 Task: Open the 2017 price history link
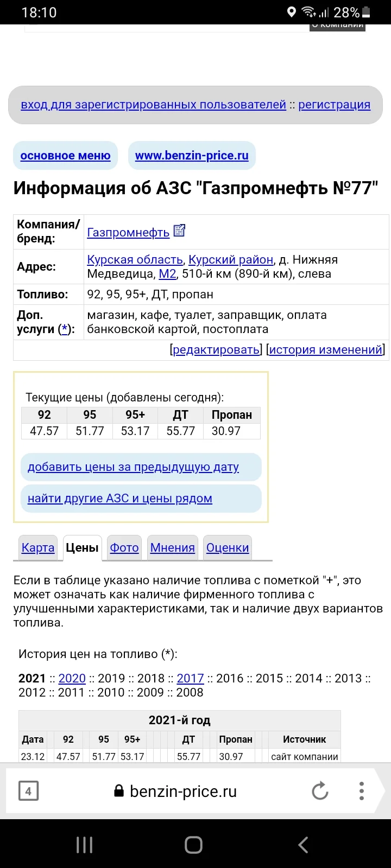[x=191, y=678]
